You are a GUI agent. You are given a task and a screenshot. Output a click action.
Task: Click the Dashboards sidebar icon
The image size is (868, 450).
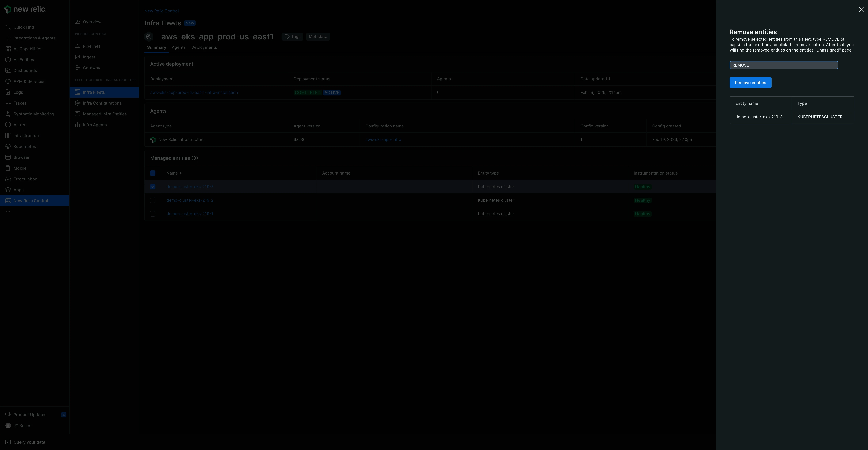pos(8,70)
